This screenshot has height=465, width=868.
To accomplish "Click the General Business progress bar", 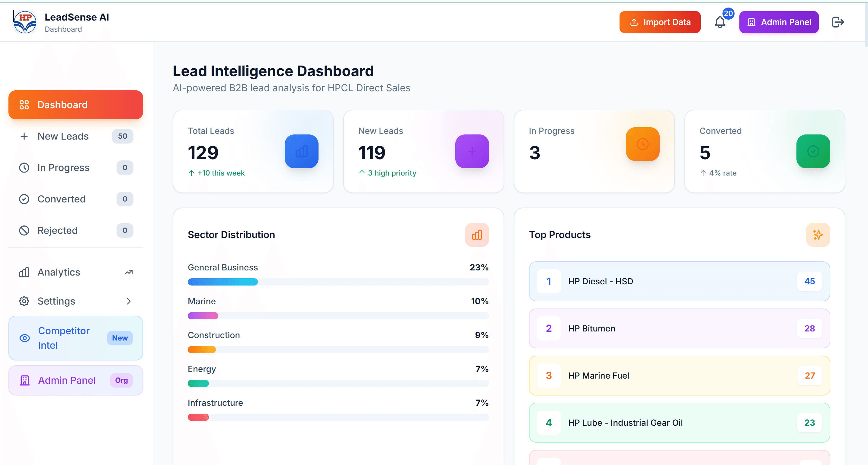I will tap(338, 282).
